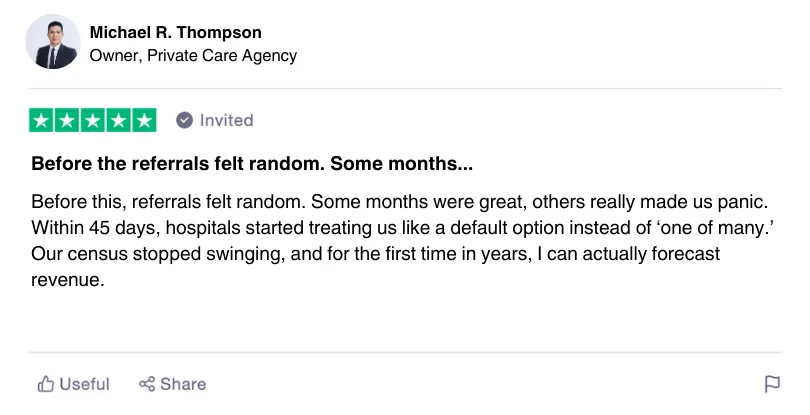Image resolution: width=810 pixels, height=415 pixels.
Task: Flag this review using the flag icon
Action: 772,384
